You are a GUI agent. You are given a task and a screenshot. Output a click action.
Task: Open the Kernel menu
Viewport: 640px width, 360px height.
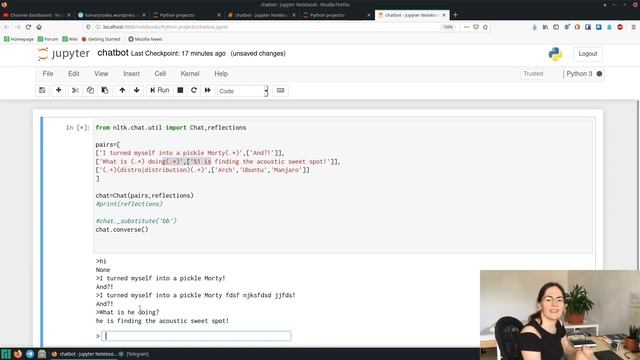[x=190, y=74]
